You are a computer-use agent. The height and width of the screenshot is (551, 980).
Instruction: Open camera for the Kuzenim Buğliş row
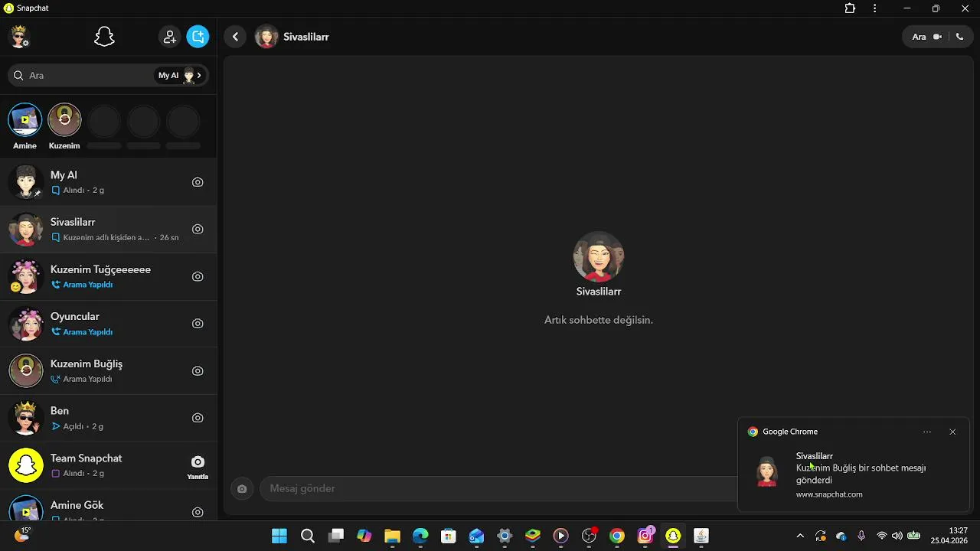[x=198, y=370]
